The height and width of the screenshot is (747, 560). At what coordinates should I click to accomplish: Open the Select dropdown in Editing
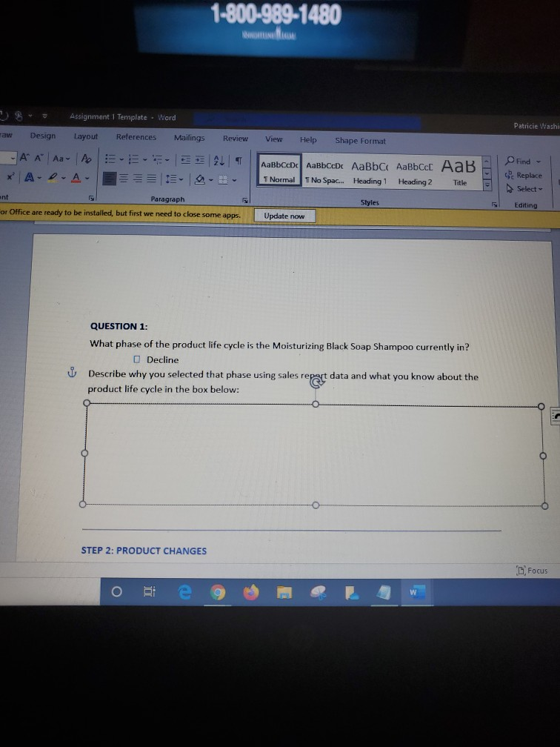524,189
